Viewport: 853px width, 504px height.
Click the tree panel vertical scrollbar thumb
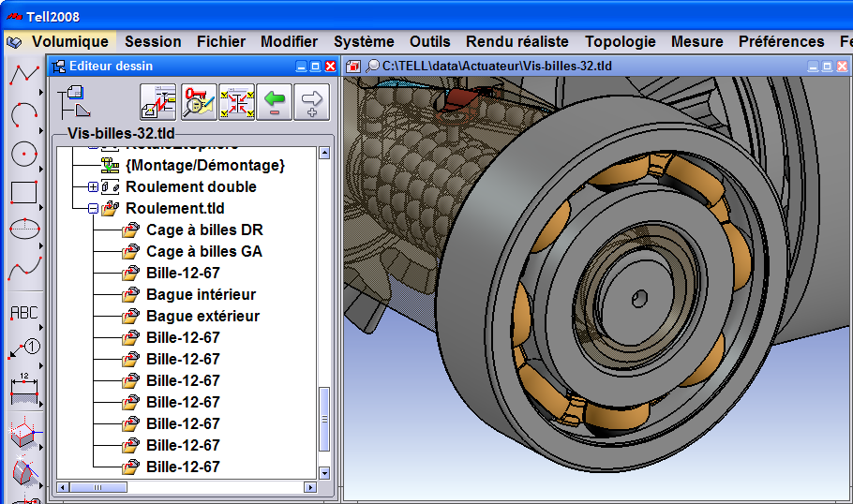point(324,420)
